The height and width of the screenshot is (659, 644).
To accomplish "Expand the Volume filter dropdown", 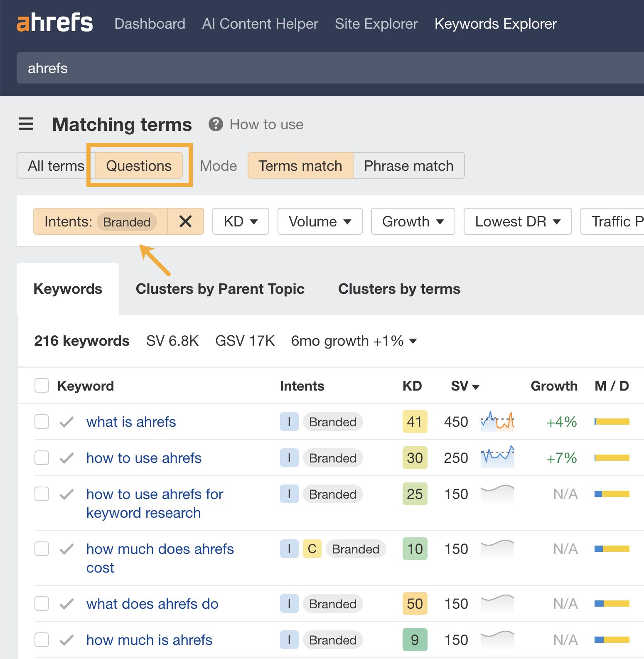I will click(x=320, y=221).
